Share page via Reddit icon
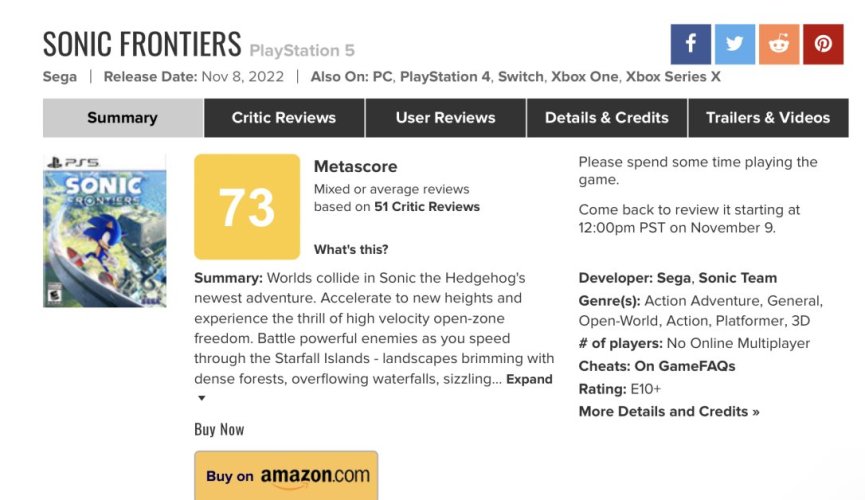 [x=779, y=44]
